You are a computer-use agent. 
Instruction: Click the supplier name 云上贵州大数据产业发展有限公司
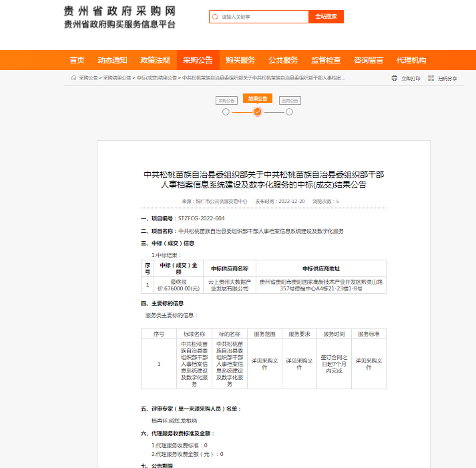pos(230,285)
